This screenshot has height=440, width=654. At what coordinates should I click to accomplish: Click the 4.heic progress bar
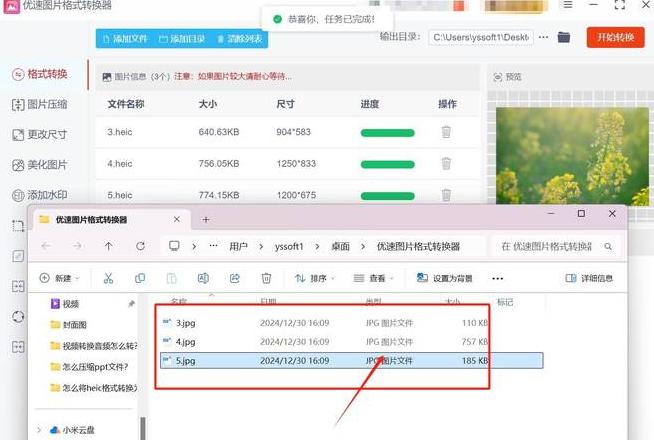(x=387, y=164)
